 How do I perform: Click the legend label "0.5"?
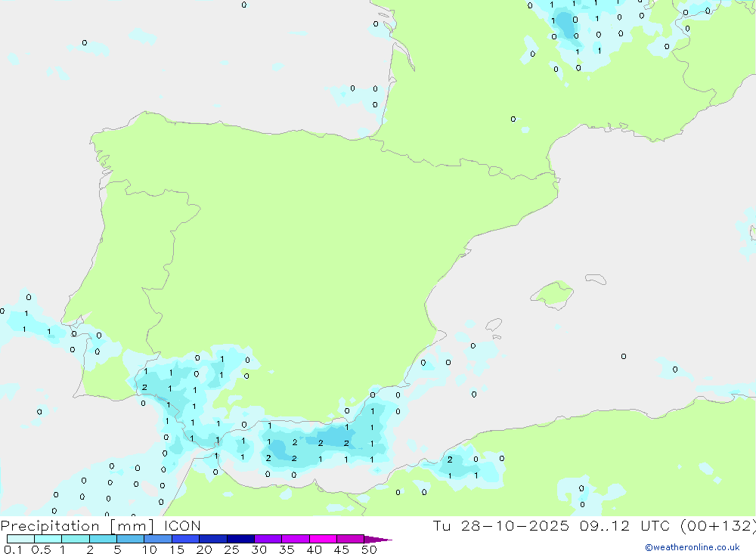pyautogui.click(x=41, y=549)
